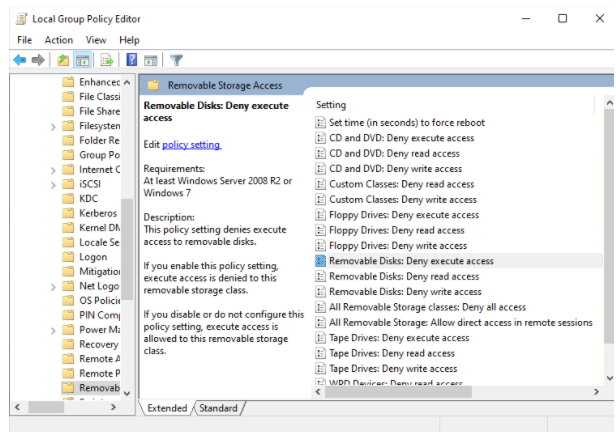Screen dimensions: 616x432
Task: Select Tape Drives: Deny execute access
Action: 399,338
